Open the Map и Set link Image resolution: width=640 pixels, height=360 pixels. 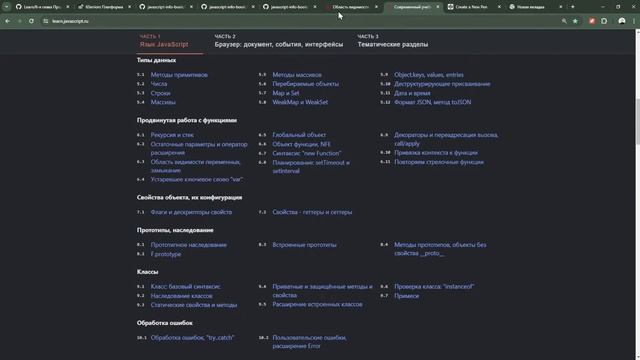(x=286, y=93)
